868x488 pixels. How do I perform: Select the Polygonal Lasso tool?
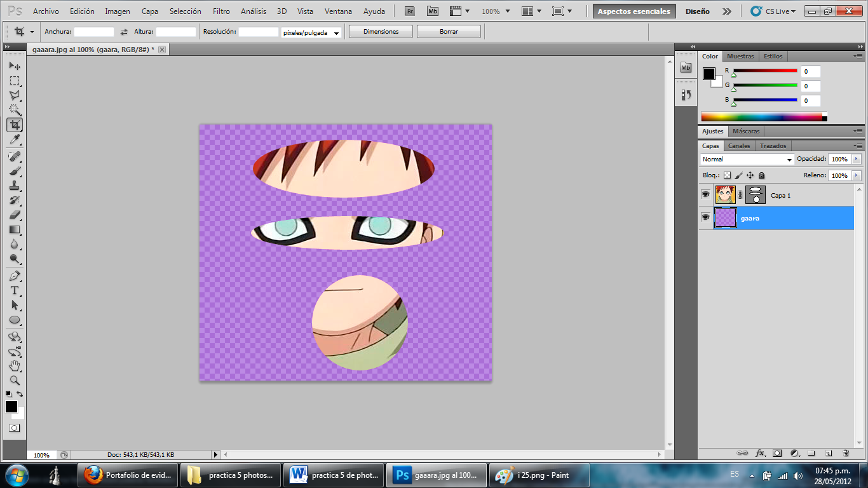(x=15, y=95)
